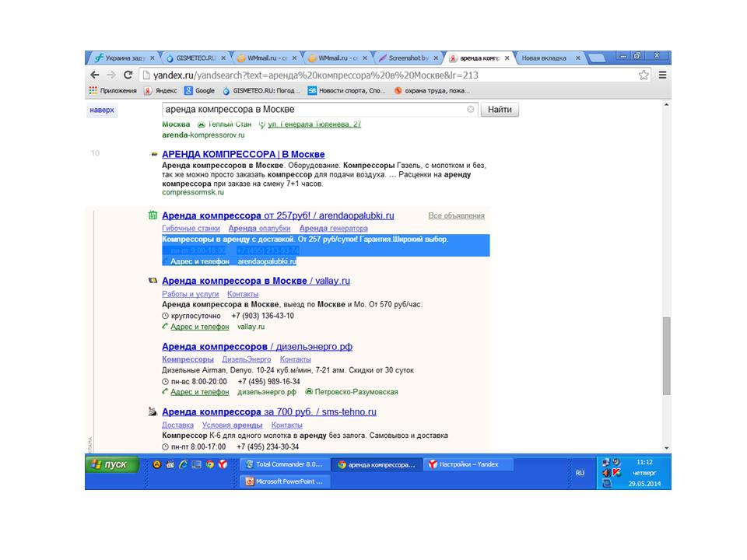Open Аренда компрессора за 700 руб. ad

269,412
